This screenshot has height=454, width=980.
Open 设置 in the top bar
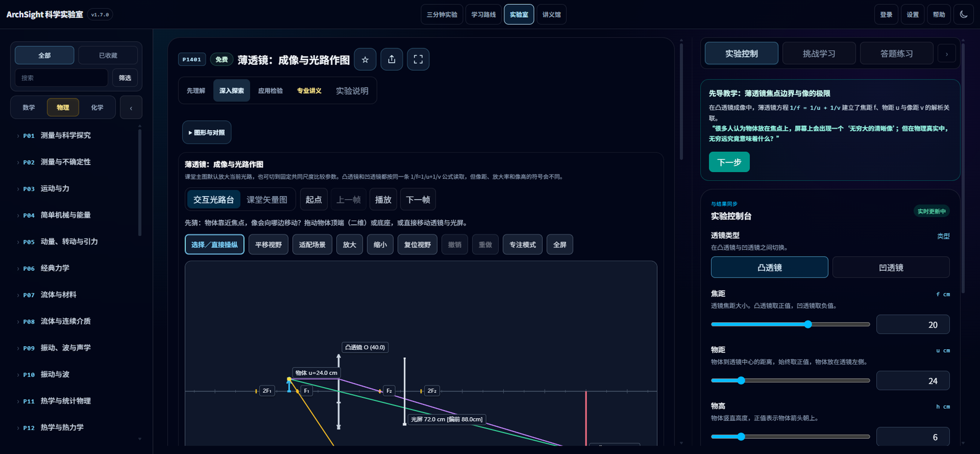[x=913, y=15]
